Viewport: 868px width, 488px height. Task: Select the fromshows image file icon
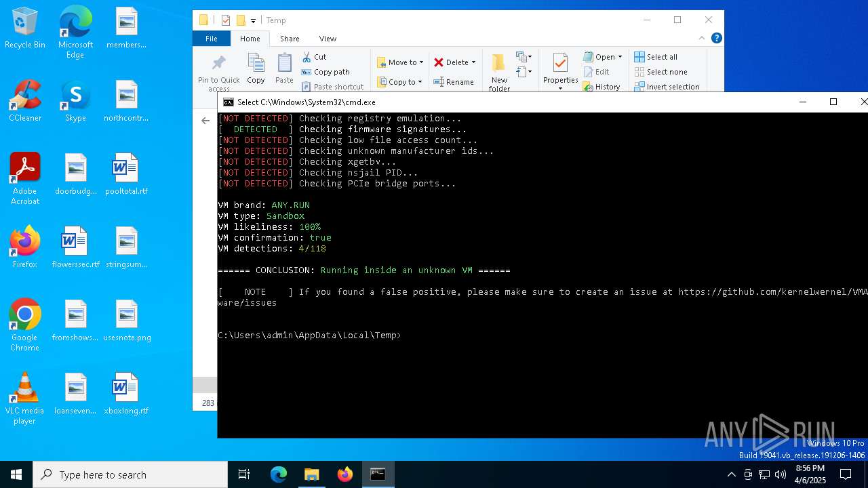click(x=75, y=321)
